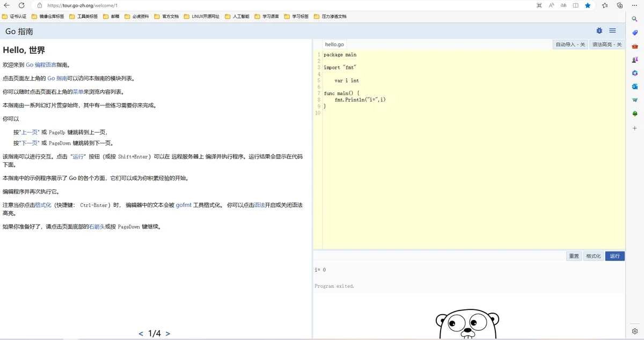Format code with 格式化 button
The image size is (644, 340).
click(x=594, y=256)
